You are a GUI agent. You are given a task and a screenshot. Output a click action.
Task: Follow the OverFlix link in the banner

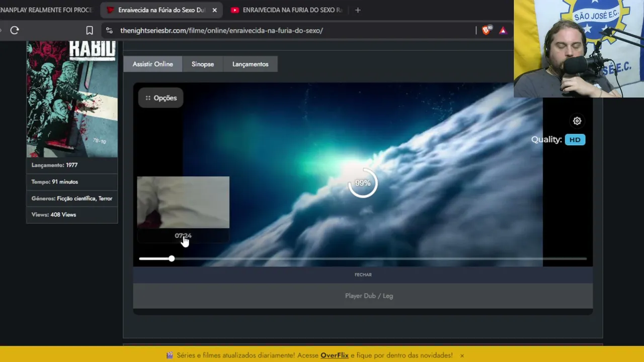[335, 355]
